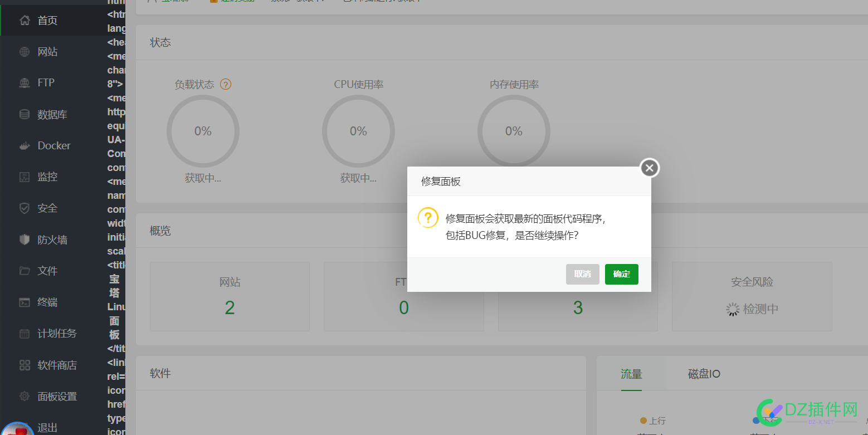This screenshot has height=435, width=868.
Task: Click the 网站 globe icon
Action: tap(25, 52)
